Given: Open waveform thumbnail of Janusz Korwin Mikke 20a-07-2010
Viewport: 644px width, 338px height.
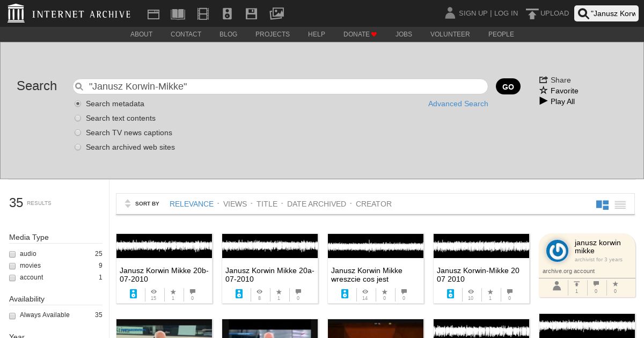Looking at the screenshot, I should coord(270,246).
